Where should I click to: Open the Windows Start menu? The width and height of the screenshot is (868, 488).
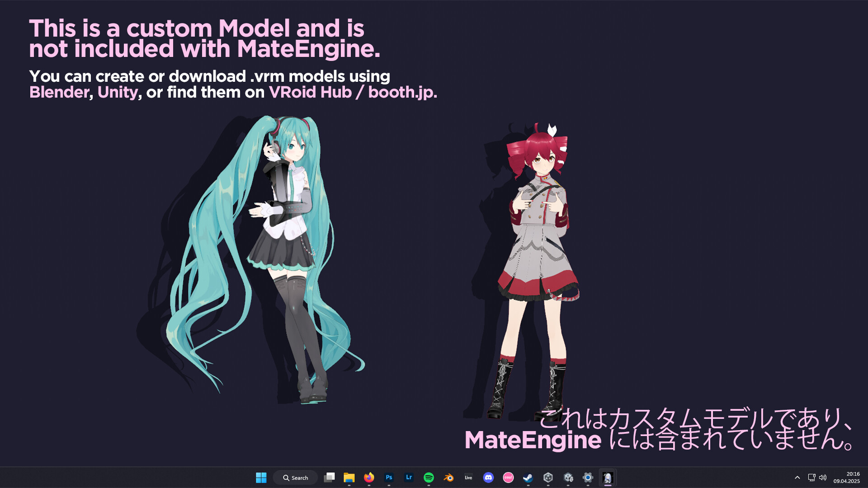pyautogui.click(x=261, y=478)
